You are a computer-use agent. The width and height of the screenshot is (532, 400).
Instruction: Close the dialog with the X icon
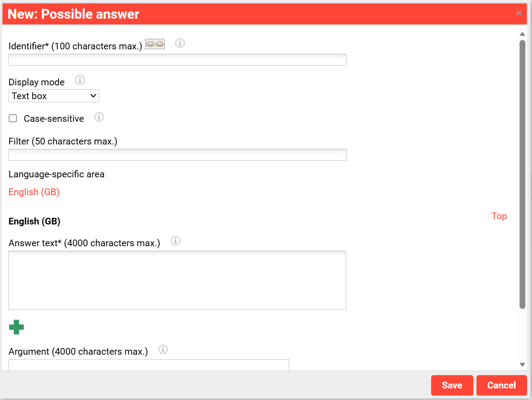pos(519,13)
